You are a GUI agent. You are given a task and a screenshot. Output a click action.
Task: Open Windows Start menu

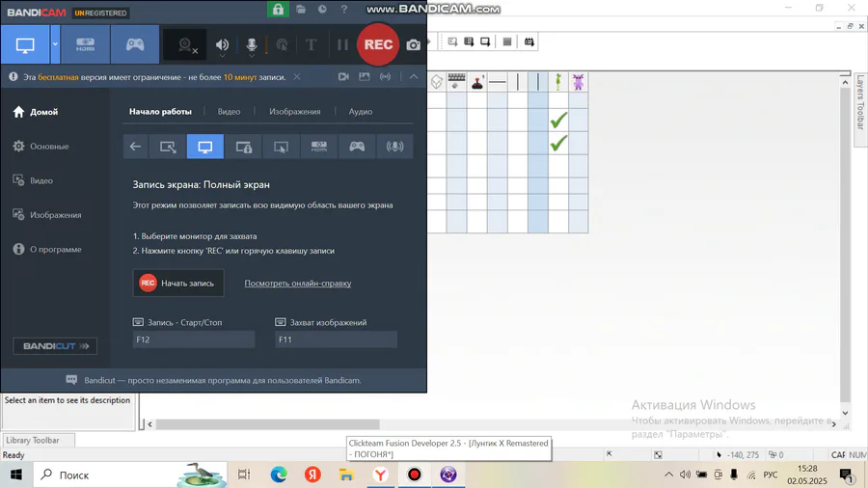pos(16,474)
